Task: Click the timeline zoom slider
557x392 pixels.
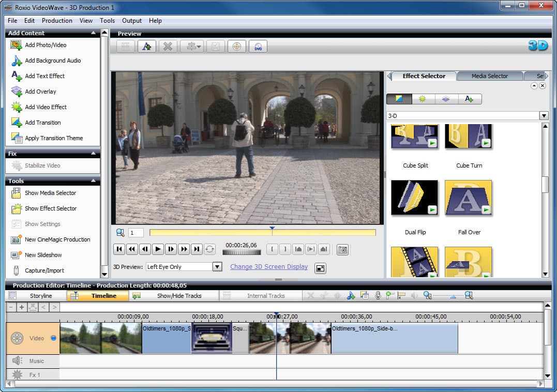Action: point(453,296)
